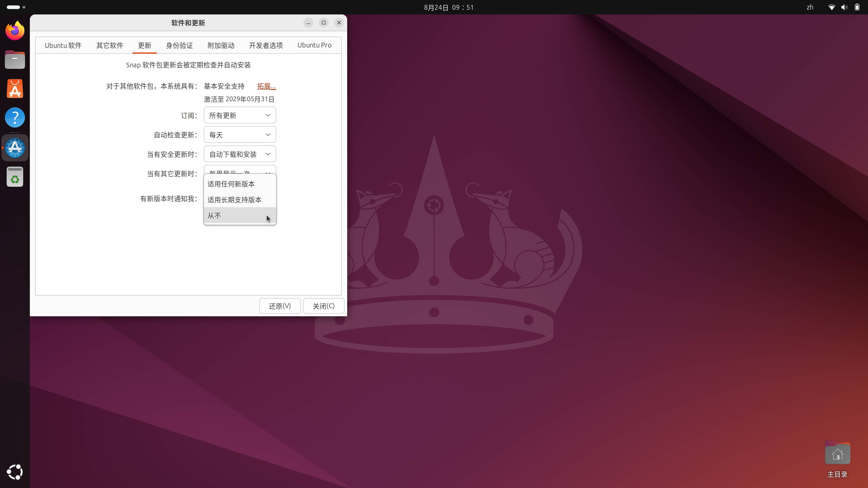Open the clock and calendar panel

pos(449,7)
